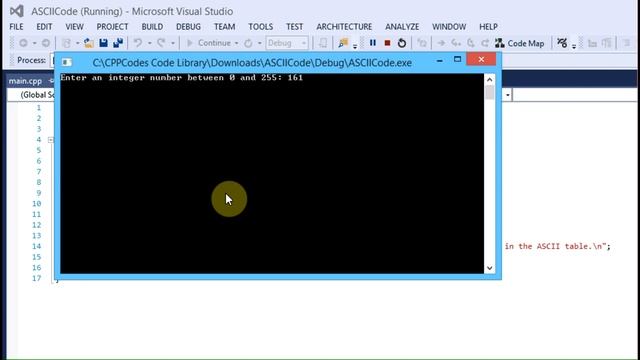Open the WINDOW menu
This screenshot has height=360, width=640.
pyautogui.click(x=449, y=27)
